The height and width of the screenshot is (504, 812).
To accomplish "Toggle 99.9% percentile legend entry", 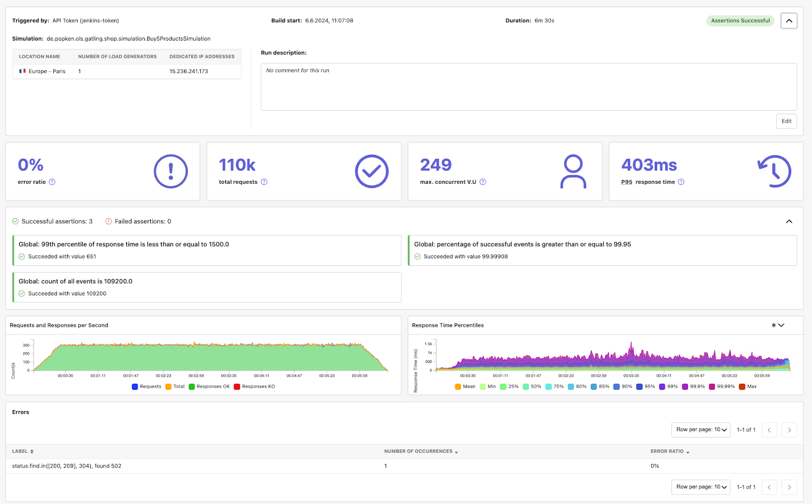I will [x=693, y=387].
